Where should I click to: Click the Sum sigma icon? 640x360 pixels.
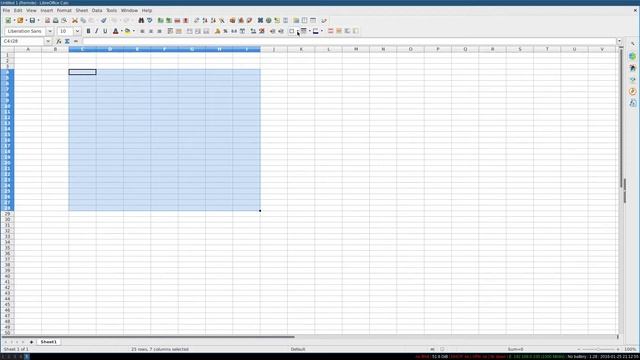click(x=67, y=41)
